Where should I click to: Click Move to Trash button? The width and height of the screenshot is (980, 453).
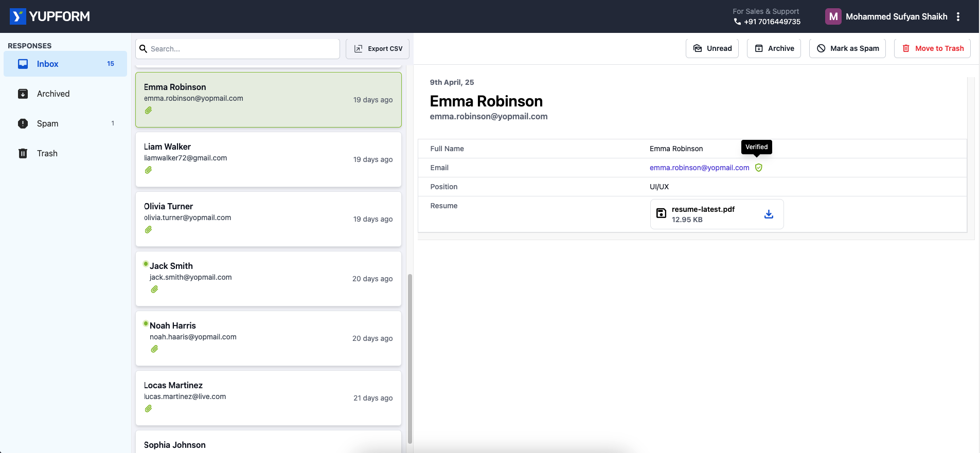pos(932,48)
